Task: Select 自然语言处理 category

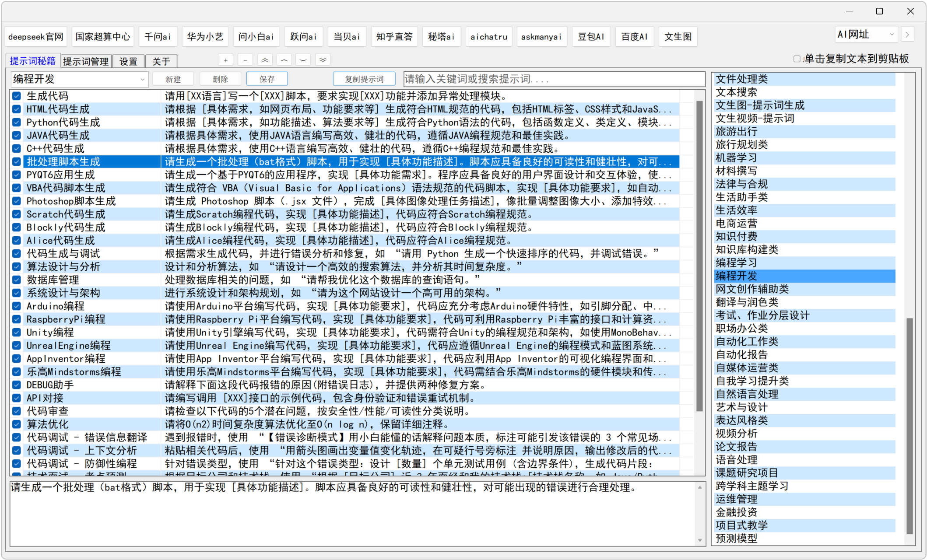Action: tap(805, 394)
